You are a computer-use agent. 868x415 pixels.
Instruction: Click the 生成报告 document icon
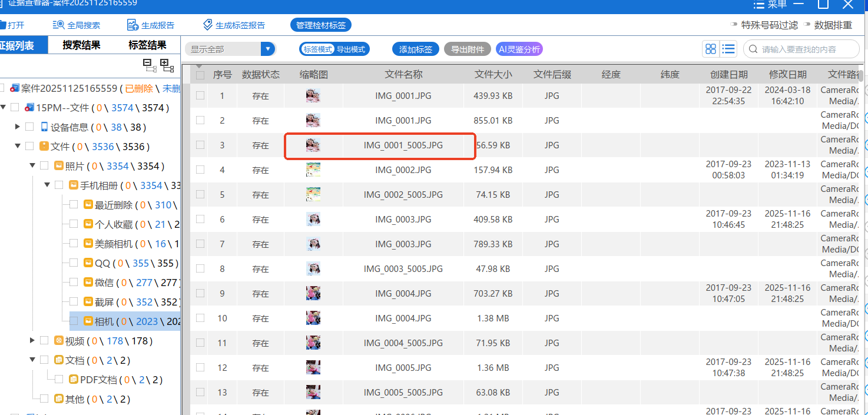click(x=132, y=25)
